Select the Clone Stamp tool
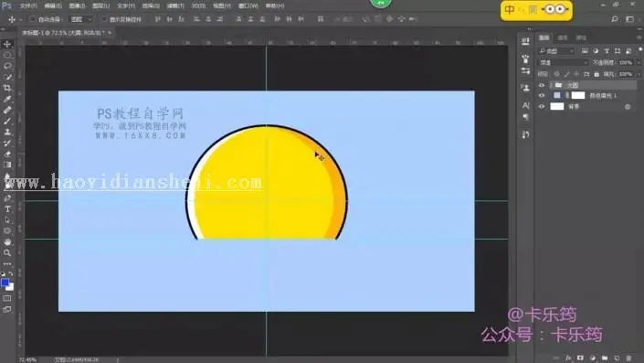This screenshot has width=644, height=363. [x=7, y=132]
